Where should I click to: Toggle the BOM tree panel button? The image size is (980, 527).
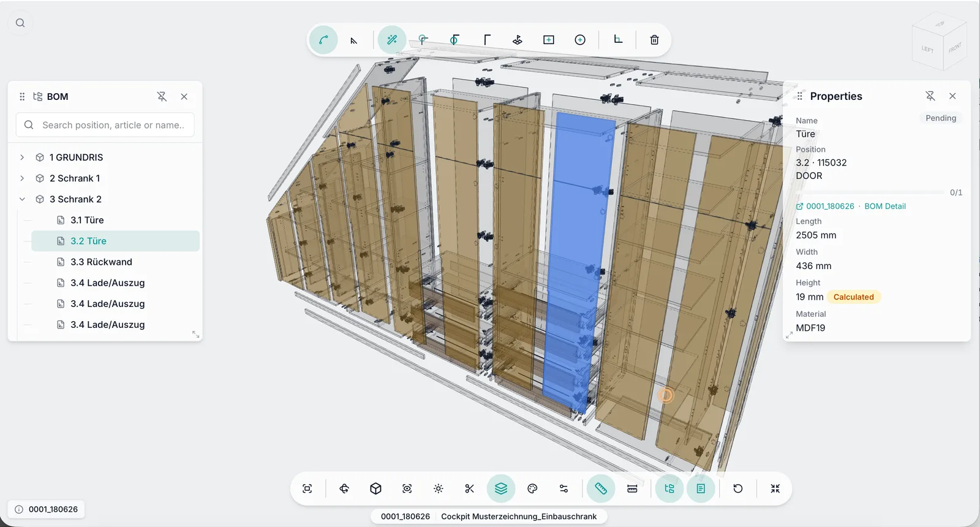click(x=669, y=488)
